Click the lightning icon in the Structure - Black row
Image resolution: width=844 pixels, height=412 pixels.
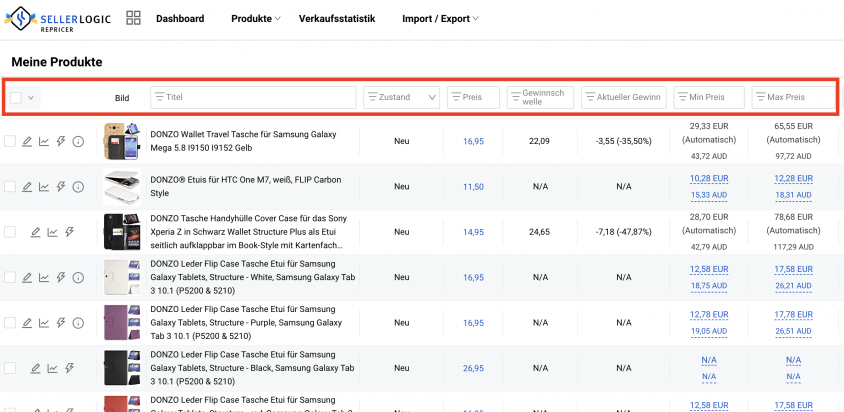point(69,368)
